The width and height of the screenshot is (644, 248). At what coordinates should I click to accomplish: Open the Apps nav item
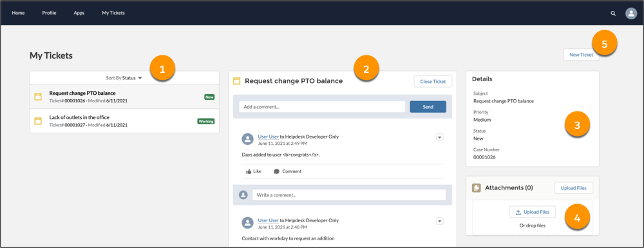coord(79,13)
